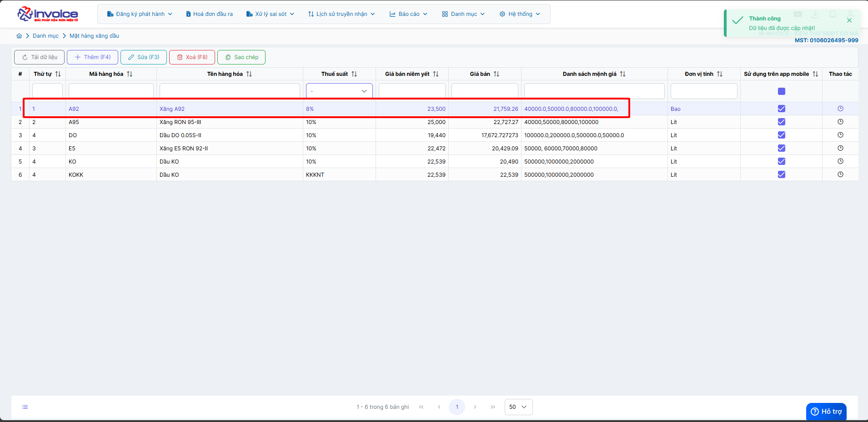868x422 pixels.
Task: Select row Dầu DO 0.05S-II
Action: click(x=435, y=135)
